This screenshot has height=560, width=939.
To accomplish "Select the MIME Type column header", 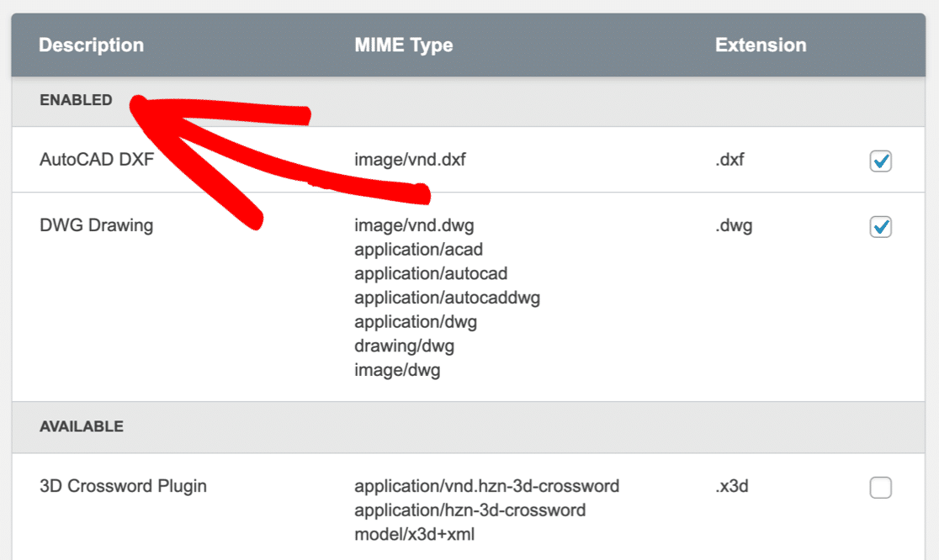I will pos(403,45).
